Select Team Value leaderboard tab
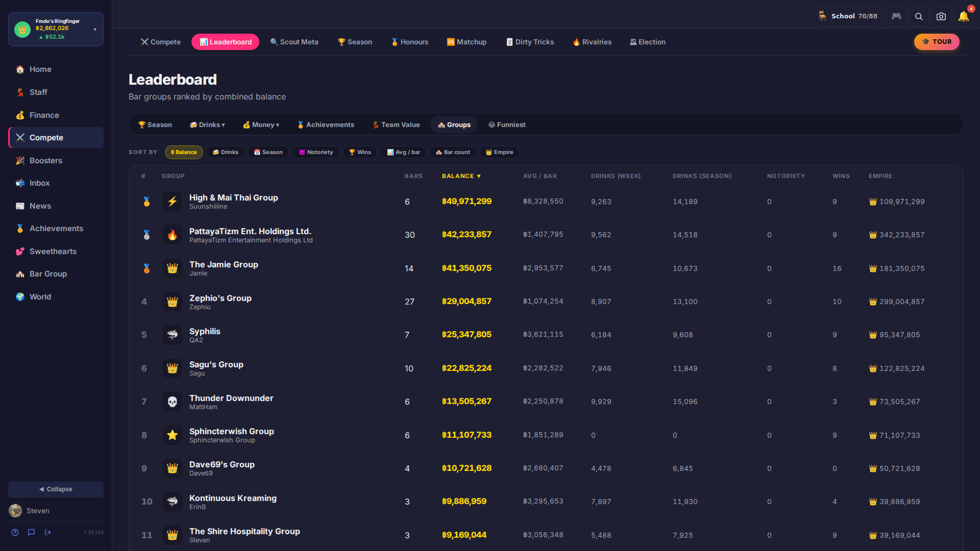Image resolution: width=980 pixels, height=551 pixels. tap(396, 124)
